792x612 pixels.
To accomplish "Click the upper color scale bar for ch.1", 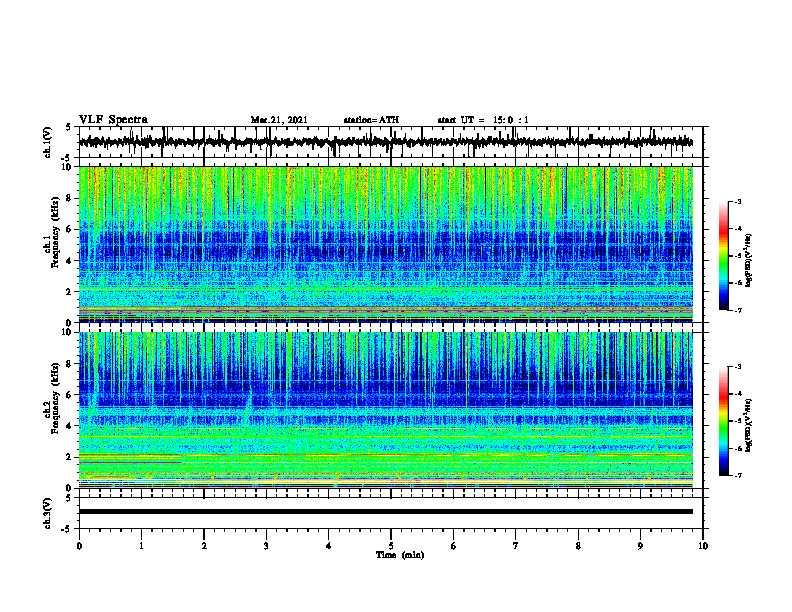I will [x=723, y=256].
